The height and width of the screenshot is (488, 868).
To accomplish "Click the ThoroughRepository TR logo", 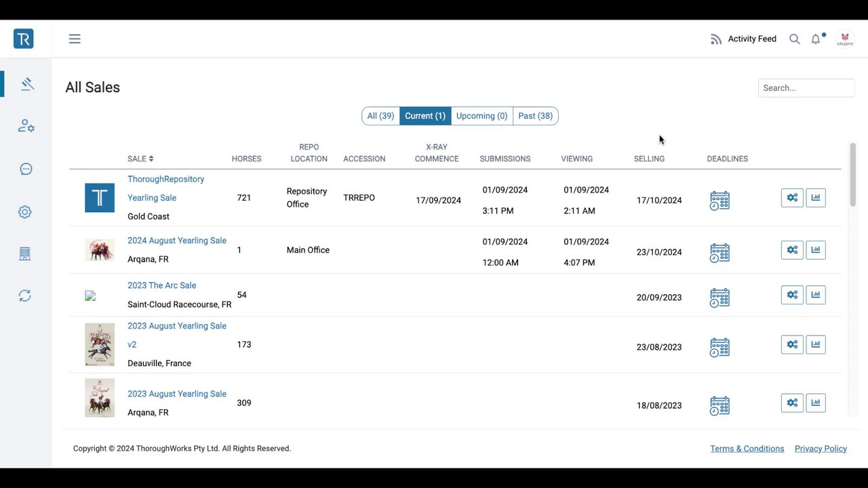I will [23, 39].
